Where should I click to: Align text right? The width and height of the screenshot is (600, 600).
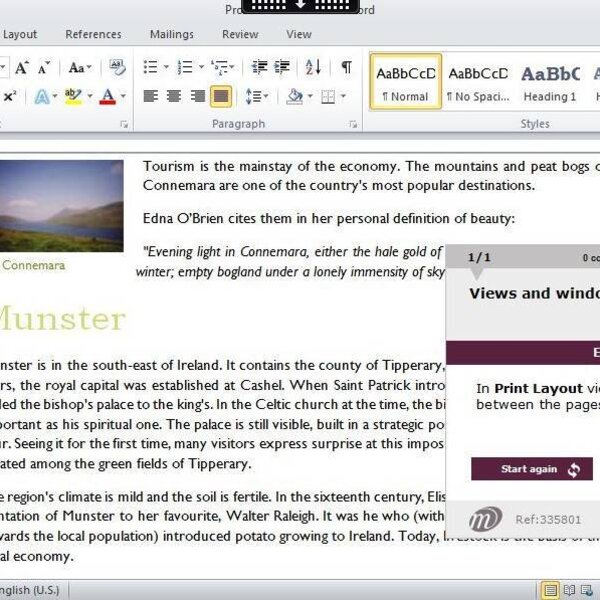coord(197,96)
